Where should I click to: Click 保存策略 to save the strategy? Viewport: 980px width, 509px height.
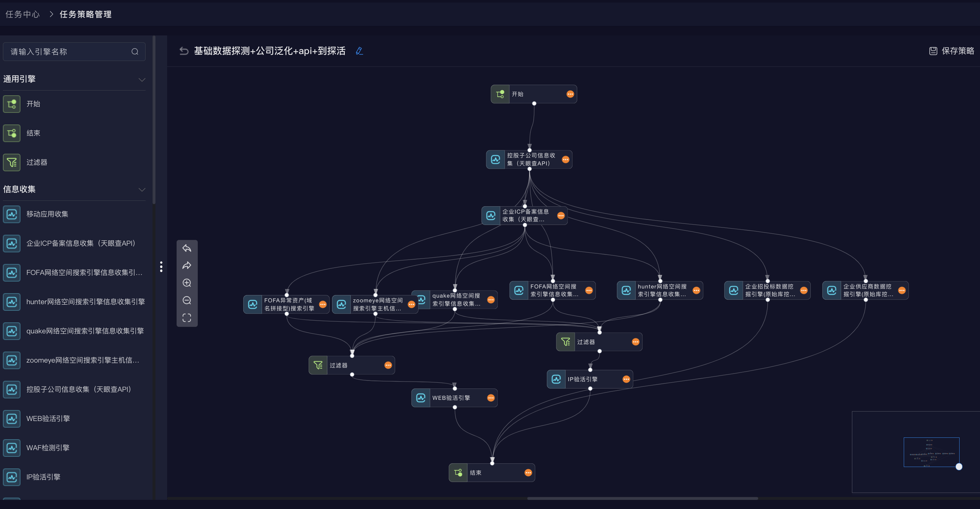[x=952, y=51]
